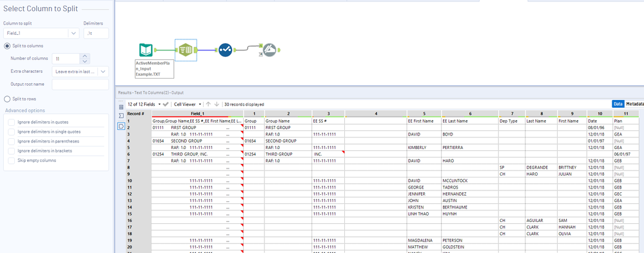Select the 08/01/96 date cell

600,128
